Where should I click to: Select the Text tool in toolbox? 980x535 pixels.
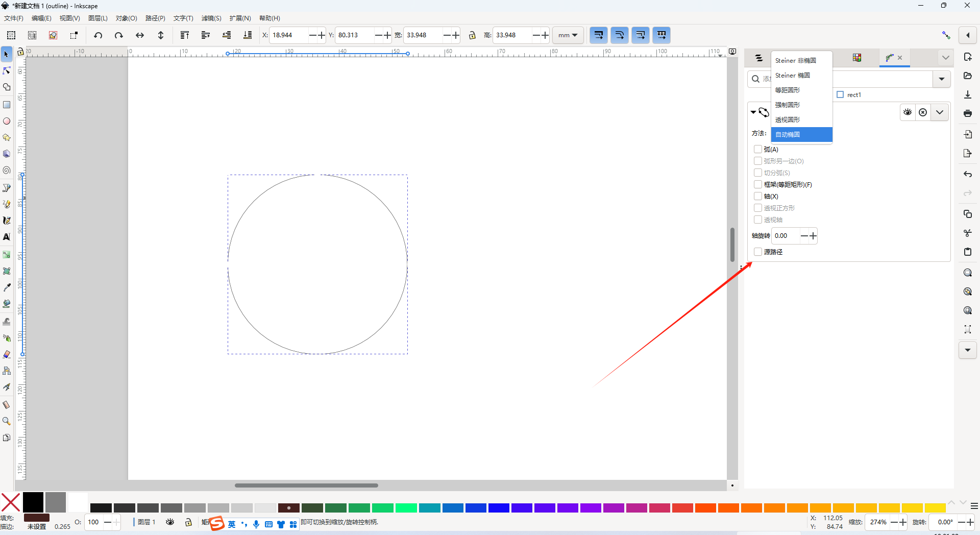click(x=7, y=237)
